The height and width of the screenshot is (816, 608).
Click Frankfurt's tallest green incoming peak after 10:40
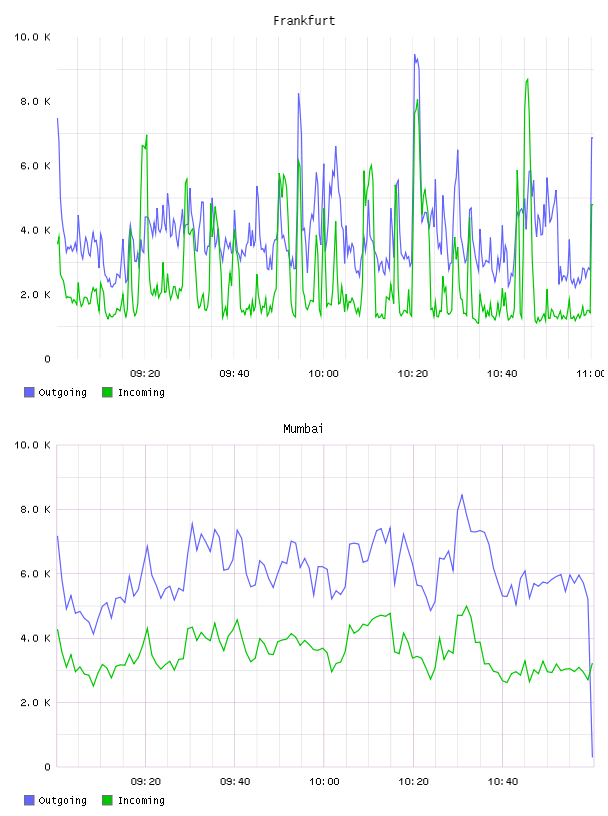tap(527, 80)
